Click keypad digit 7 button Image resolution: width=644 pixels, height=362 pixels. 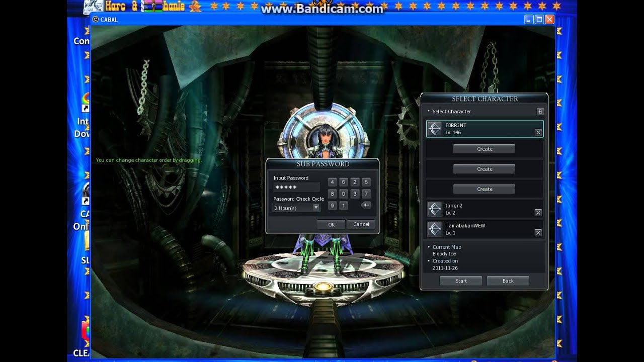pos(366,194)
